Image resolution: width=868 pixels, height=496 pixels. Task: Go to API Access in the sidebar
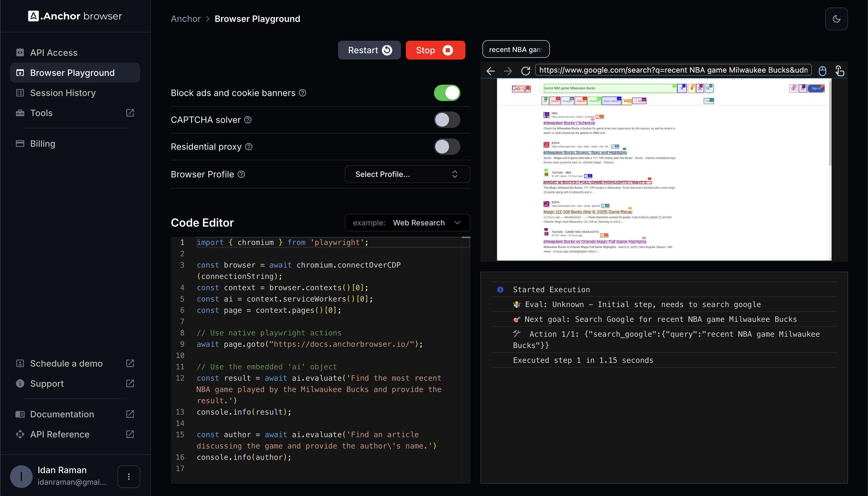click(x=54, y=53)
